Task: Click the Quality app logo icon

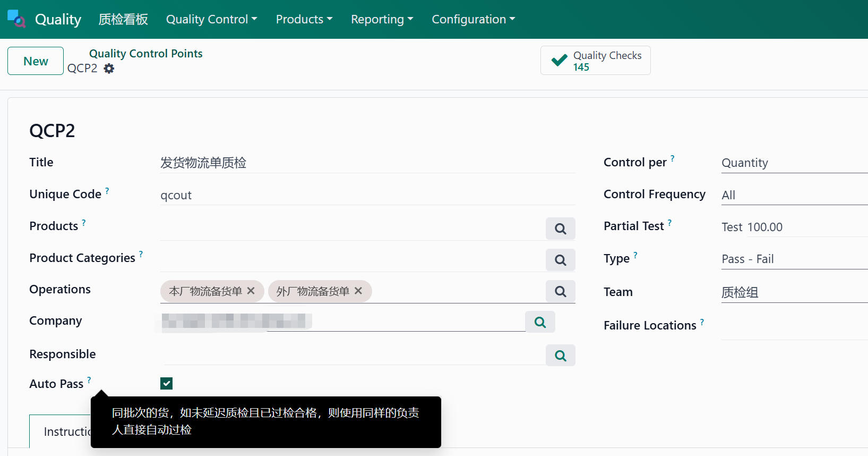Action: (x=16, y=19)
